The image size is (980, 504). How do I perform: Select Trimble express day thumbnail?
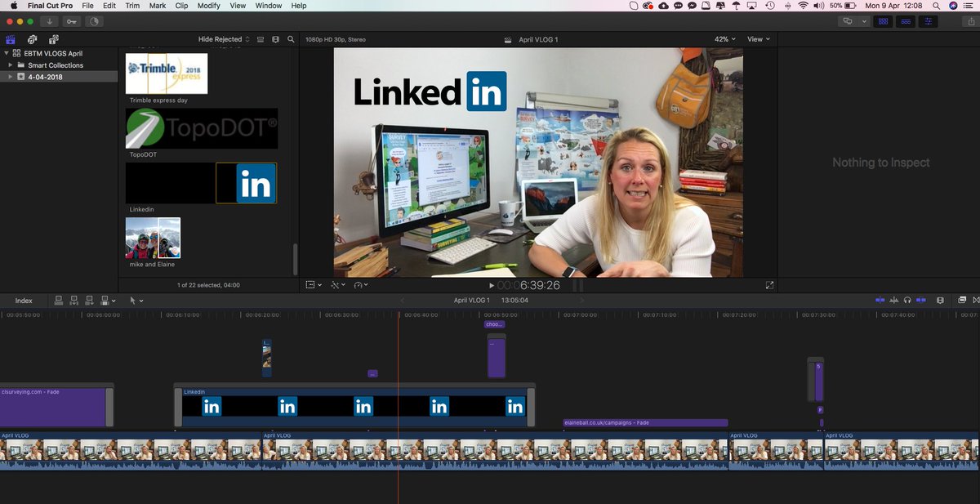pyautogui.click(x=167, y=74)
